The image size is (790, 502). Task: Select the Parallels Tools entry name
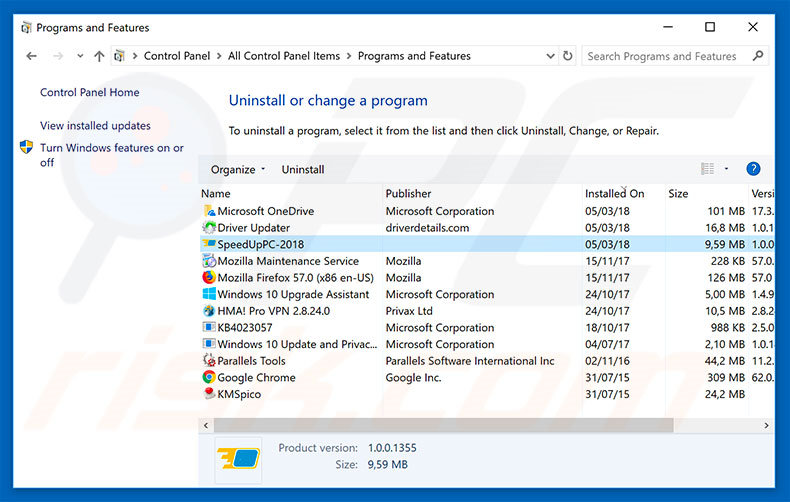click(x=251, y=361)
